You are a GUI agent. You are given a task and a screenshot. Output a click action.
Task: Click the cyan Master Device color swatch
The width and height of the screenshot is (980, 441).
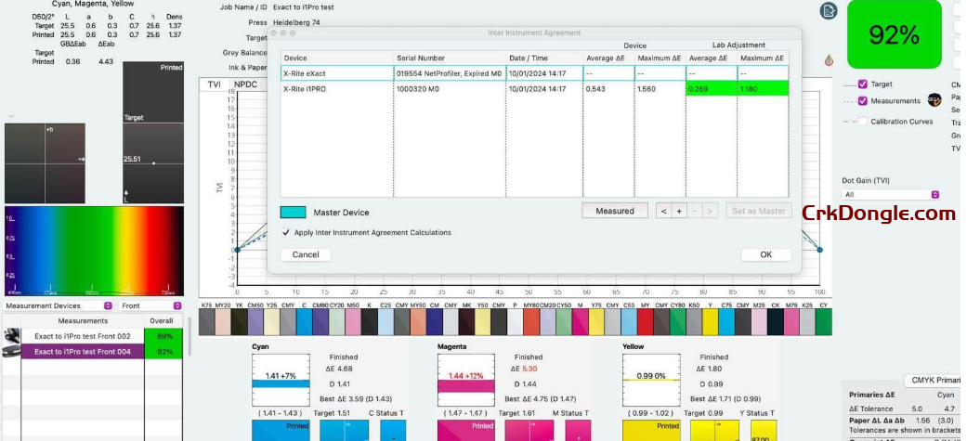pyautogui.click(x=293, y=212)
